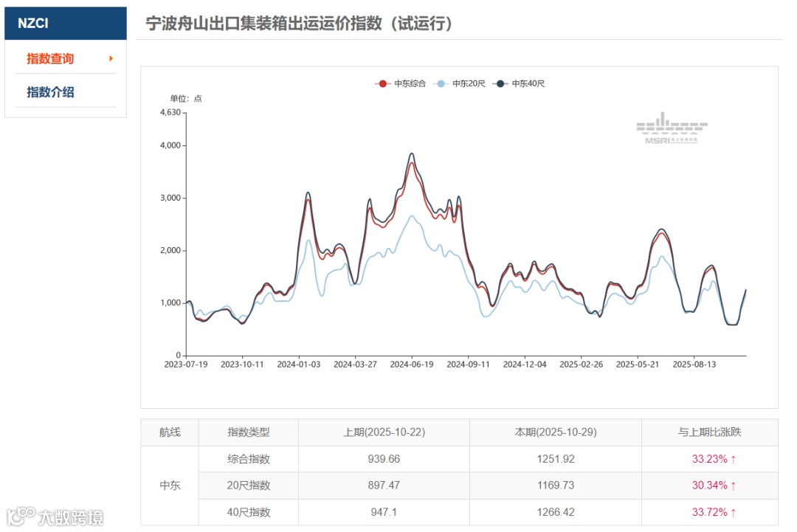Click the 指数类型 table header
Screen dimensions: 797x532
coord(249,432)
